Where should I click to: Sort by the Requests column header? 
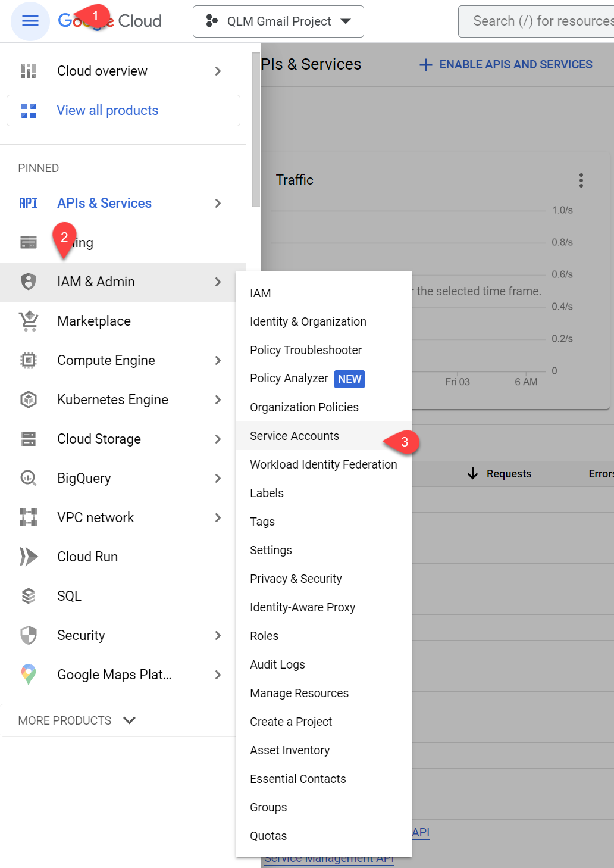[509, 474]
